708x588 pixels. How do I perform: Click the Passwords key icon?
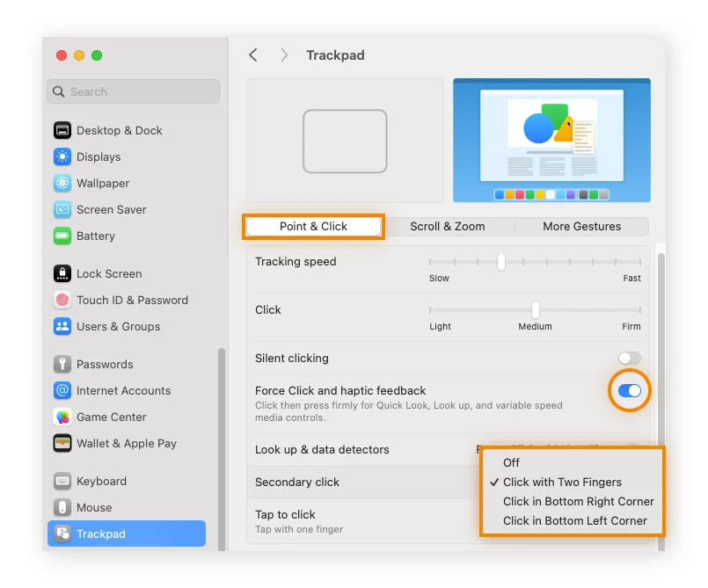62,364
